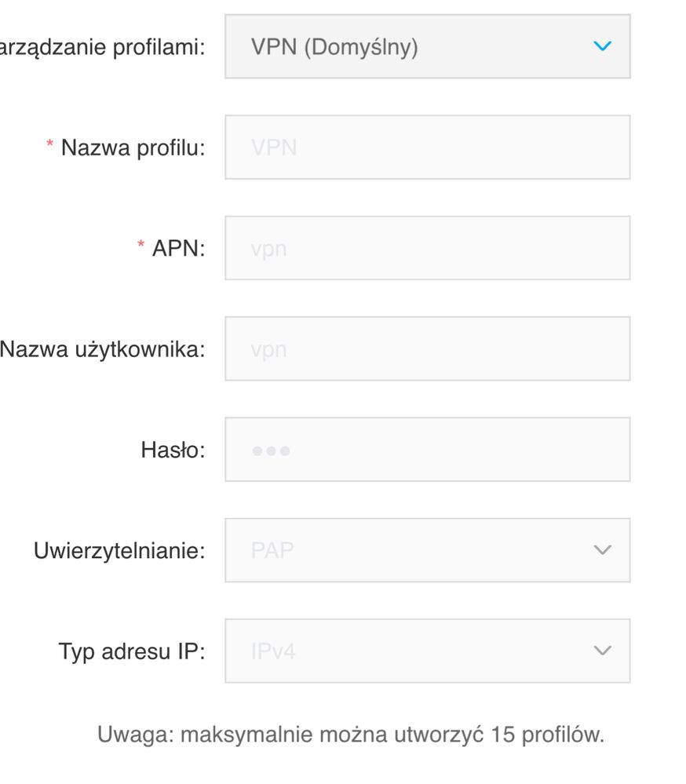Open the VPN (Domyślny) profile dropdown
686x784 pixels.
pyautogui.click(x=426, y=46)
